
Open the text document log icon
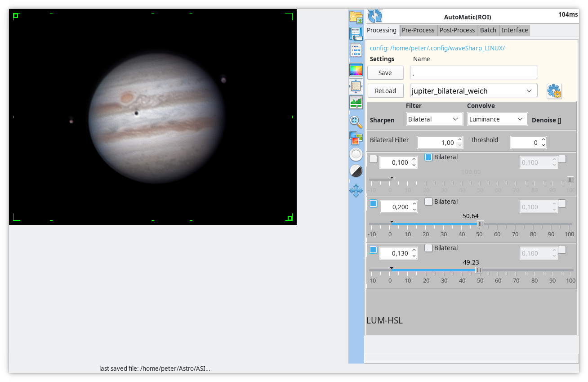[356, 50]
